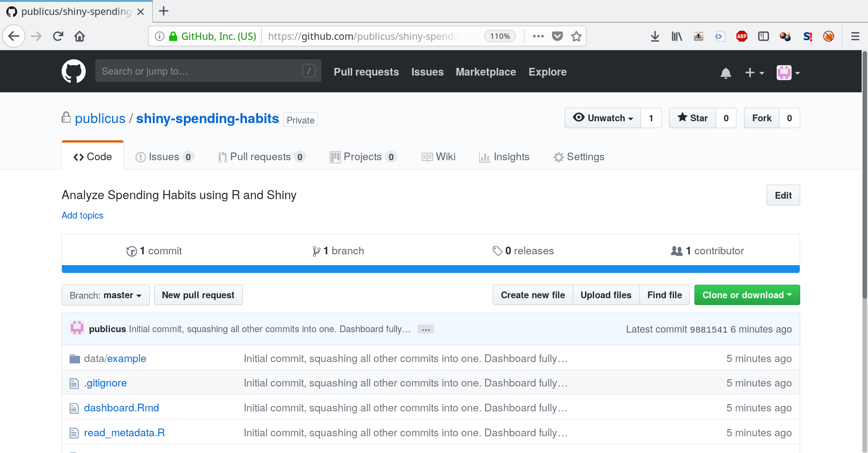Screen dimensions: 868x453
Task: Focus the Search or jump to field
Action: (208, 71)
